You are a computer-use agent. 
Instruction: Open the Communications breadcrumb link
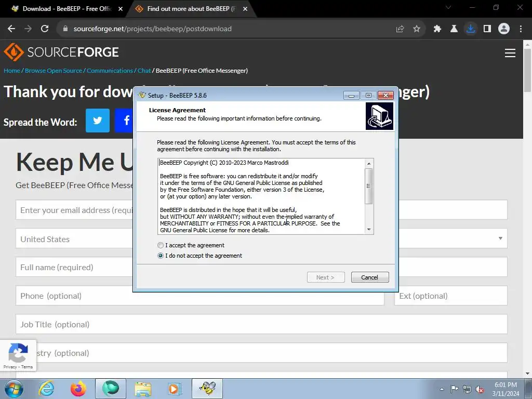coord(110,71)
